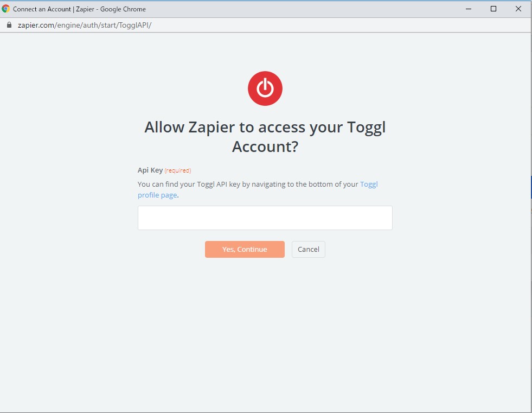Minimize the Connect an Account window

(x=469, y=9)
